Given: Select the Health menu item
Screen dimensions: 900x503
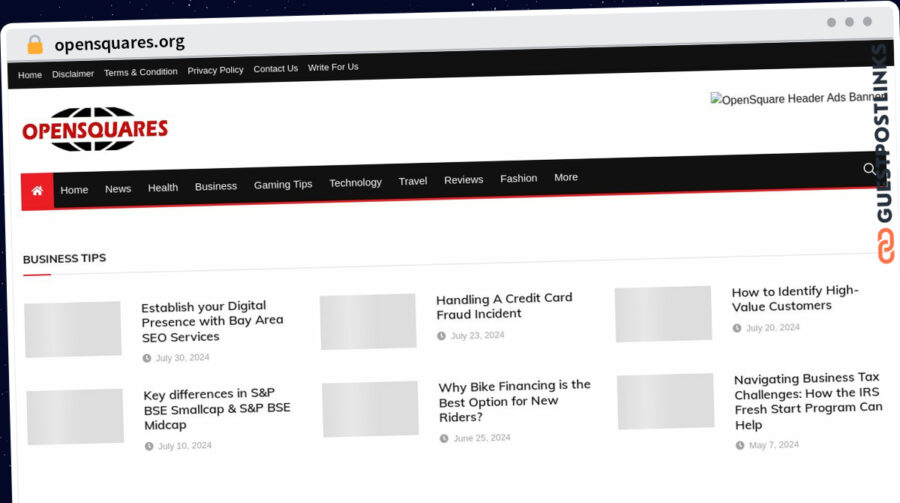Looking at the screenshot, I should (163, 187).
